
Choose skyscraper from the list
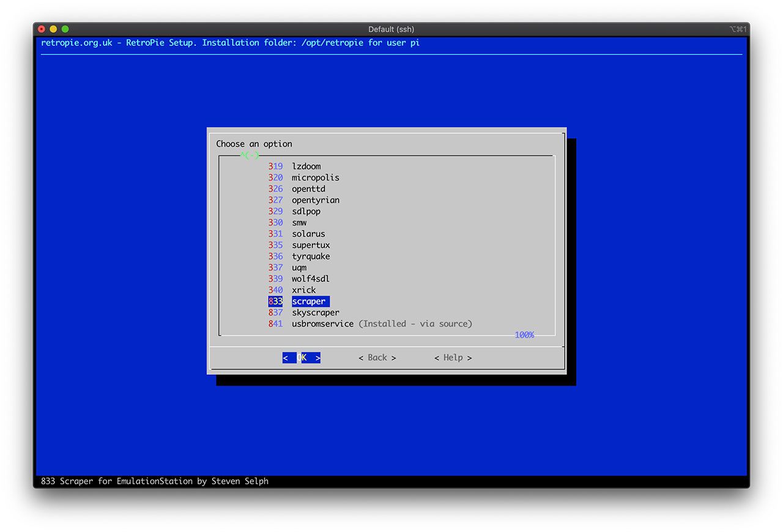pyautogui.click(x=315, y=312)
